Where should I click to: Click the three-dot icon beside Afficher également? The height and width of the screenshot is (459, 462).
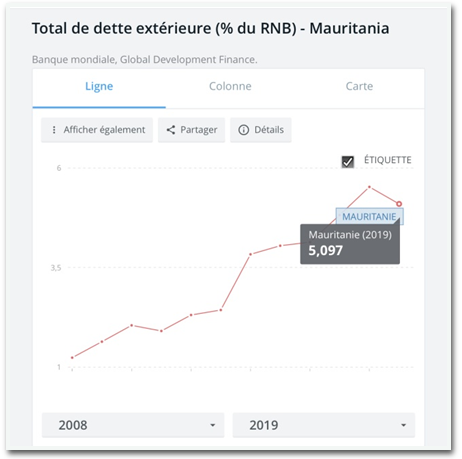point(54,130)
